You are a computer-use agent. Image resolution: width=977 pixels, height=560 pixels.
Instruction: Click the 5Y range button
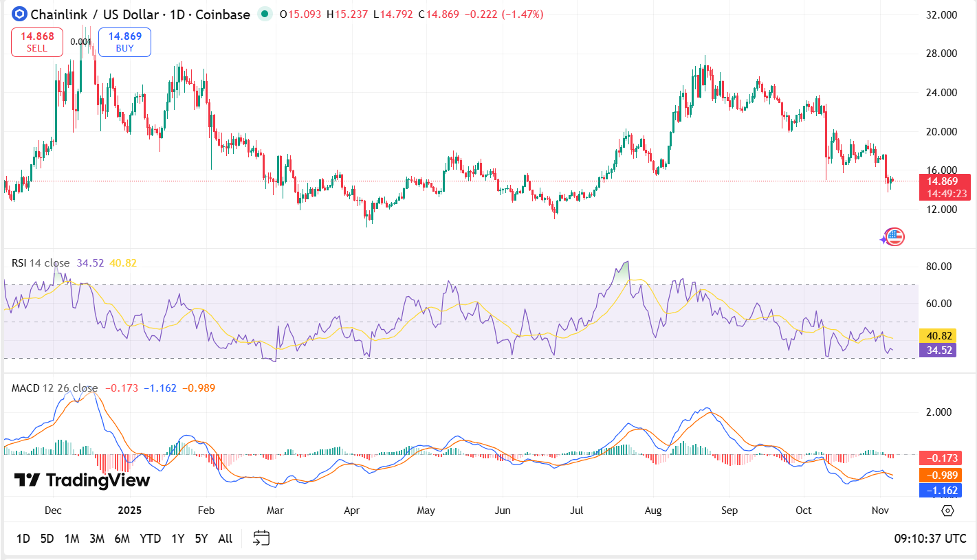coord(200,539)
